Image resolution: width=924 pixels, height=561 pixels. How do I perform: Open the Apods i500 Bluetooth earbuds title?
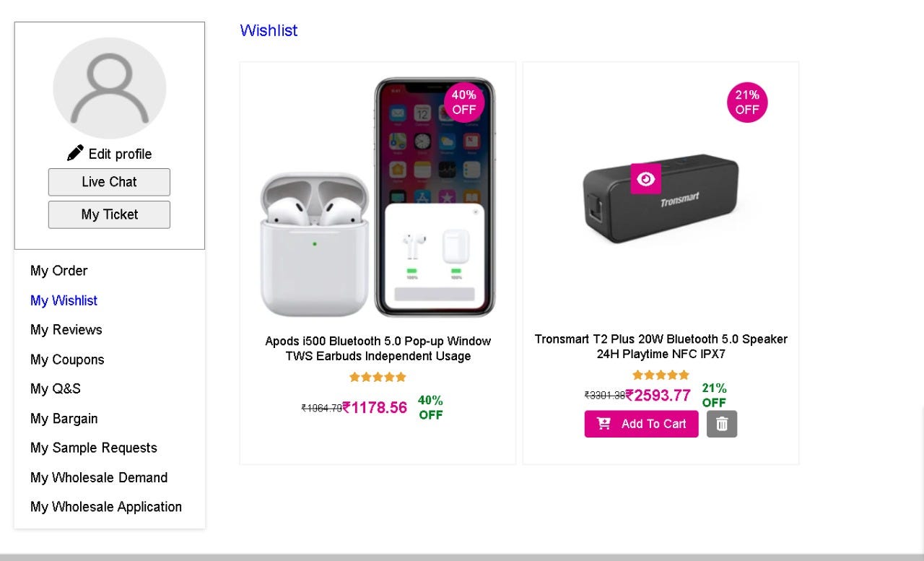tap(378, 349)
